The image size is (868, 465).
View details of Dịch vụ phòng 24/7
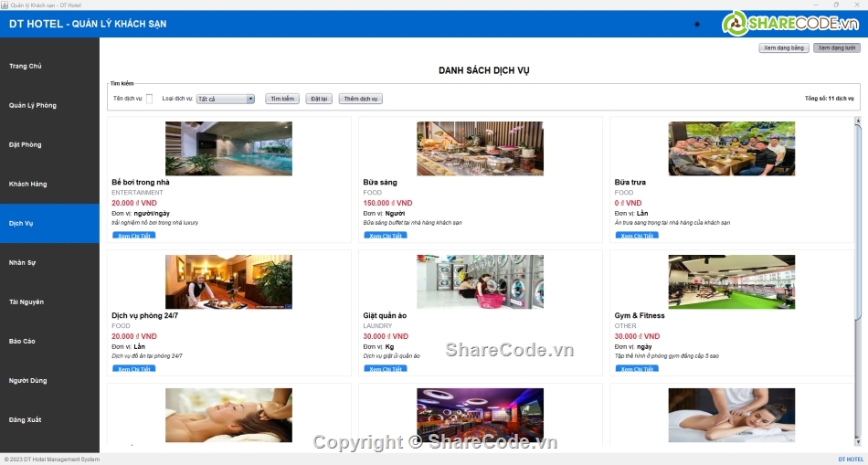(x=134, y=369)
